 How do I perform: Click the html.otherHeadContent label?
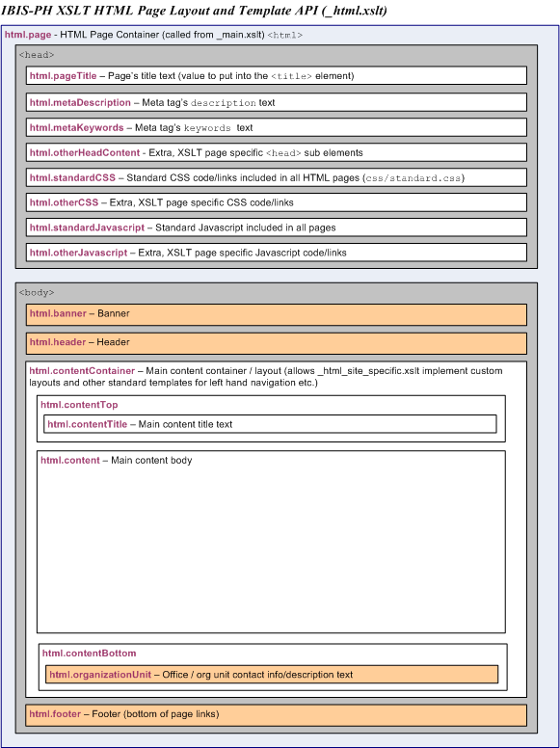pyautogui.click(x=85, y=152)
